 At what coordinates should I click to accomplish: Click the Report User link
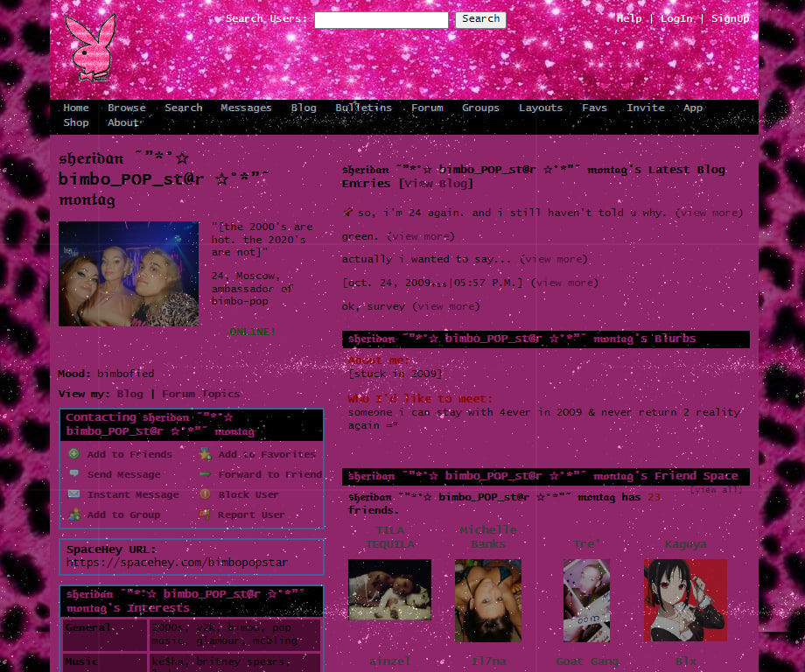[x=251, y=514]
